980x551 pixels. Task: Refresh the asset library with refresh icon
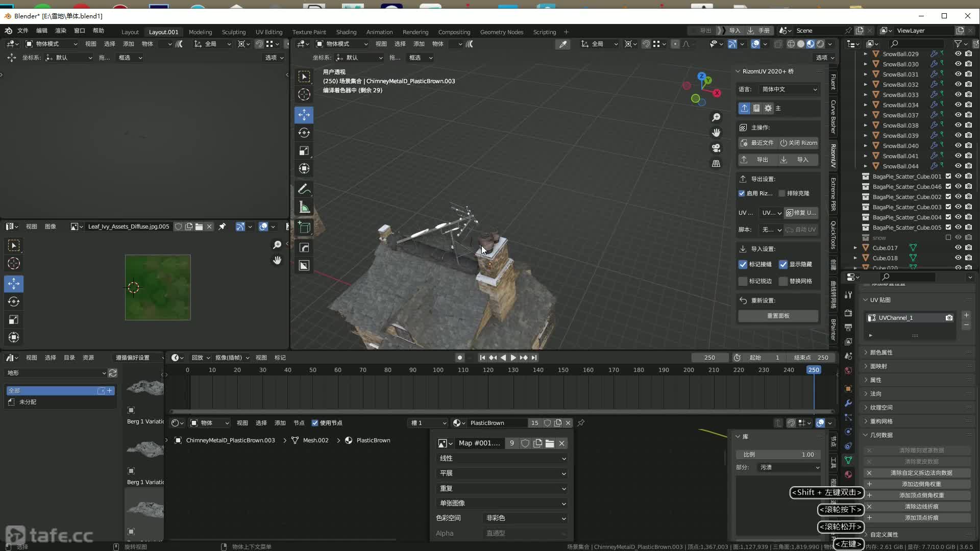(113, 373)
